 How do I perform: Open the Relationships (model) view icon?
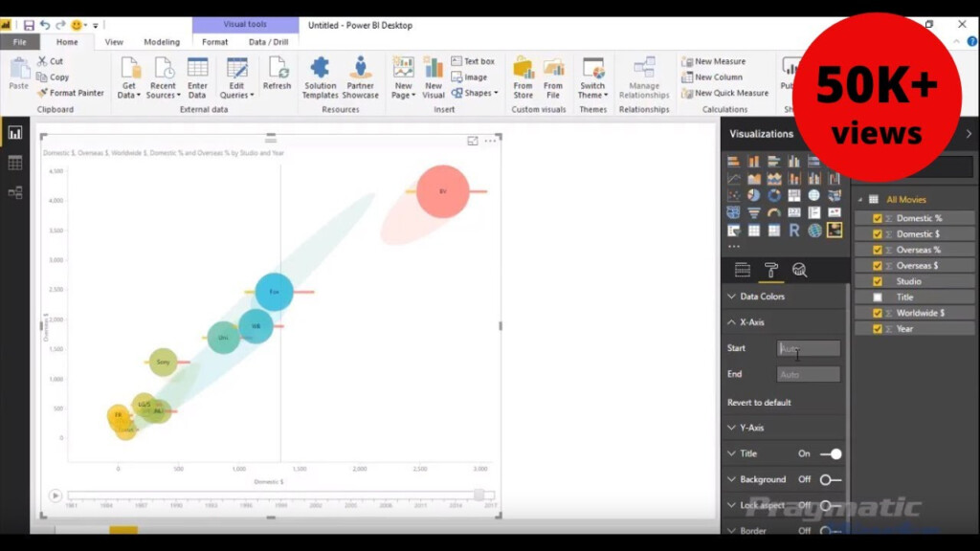tap(15, 192)
